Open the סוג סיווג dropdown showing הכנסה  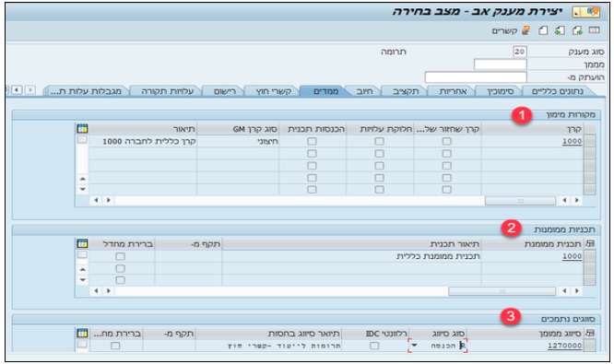click(414, 346)
